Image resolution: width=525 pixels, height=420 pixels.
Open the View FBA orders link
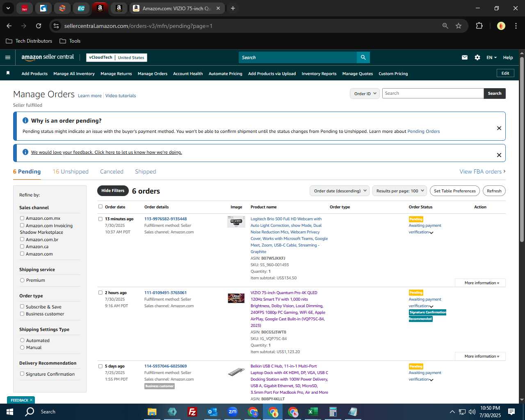click(x=482, y=171)
